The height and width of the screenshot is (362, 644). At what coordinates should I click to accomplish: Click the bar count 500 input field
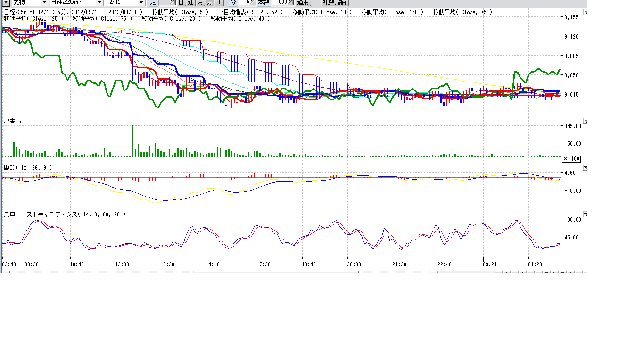coord(280,2)
